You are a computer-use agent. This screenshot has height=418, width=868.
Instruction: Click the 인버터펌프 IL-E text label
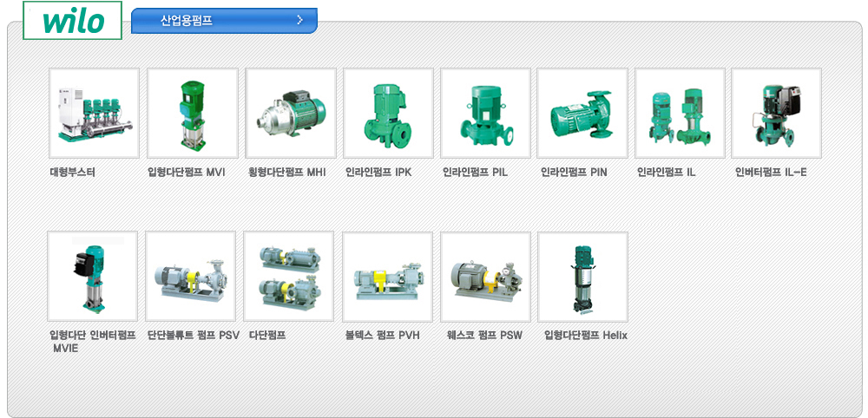(x=771, y=172)
